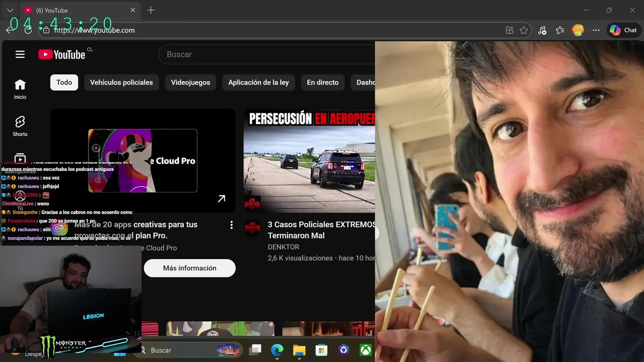Minimize the Edge browser window
Image resolution: width=644 pixels, height=362 pixels.
coord(586,10)
